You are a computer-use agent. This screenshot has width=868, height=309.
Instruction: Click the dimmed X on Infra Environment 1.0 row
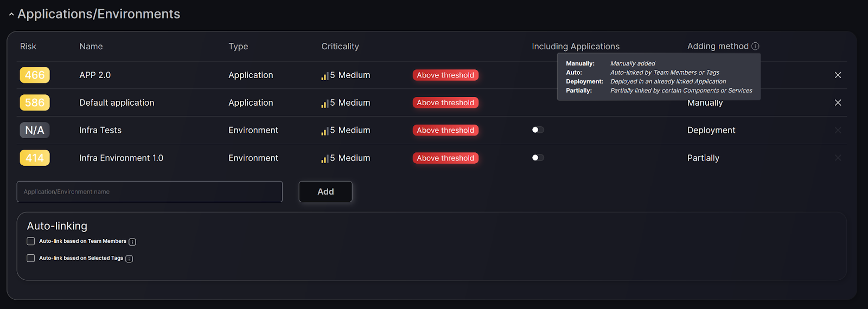click(x=838, y=158)
